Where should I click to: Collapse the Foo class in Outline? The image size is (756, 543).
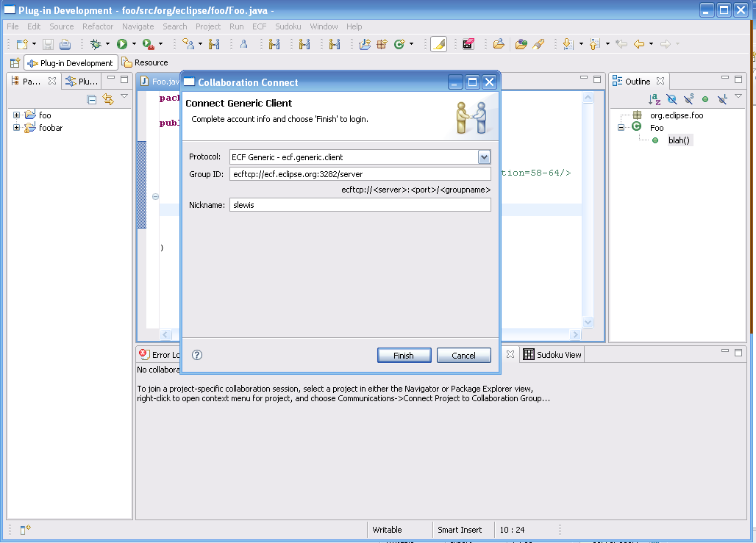tap(621, 128)
